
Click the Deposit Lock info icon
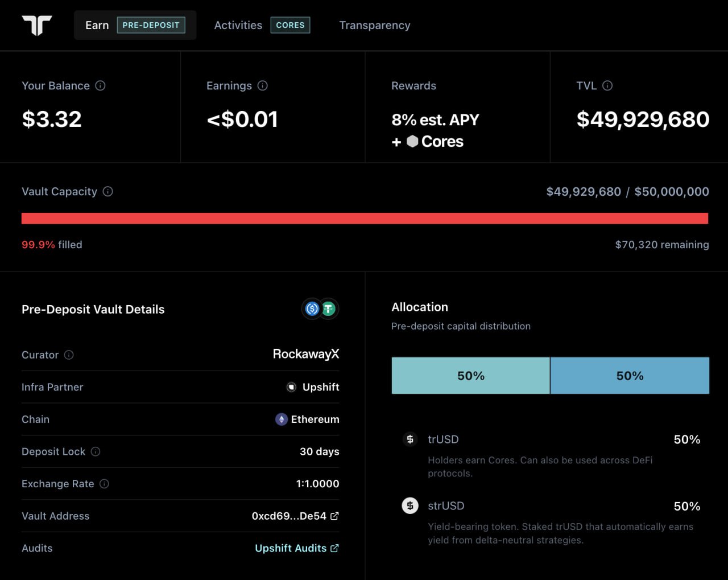pyautogui.click(x=96, y=452)
